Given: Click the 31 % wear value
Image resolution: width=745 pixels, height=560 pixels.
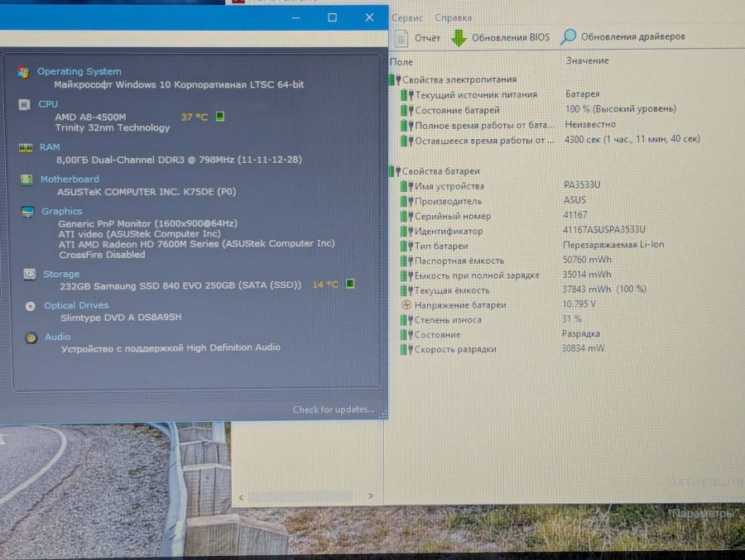Looking at the screenshot, I should click(x=572, y=318).
